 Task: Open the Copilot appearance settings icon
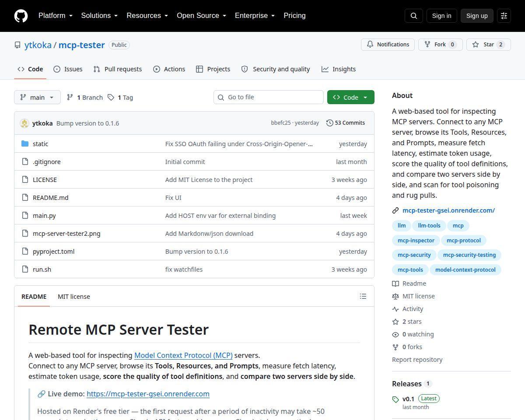[x=504, y=16]
